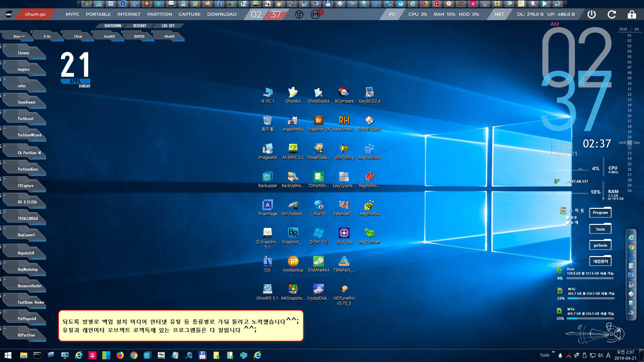Expand plus marker on PartitionWizard sidebar item
644x362 pixels.
pyautogui.click(x=5, y=128)
